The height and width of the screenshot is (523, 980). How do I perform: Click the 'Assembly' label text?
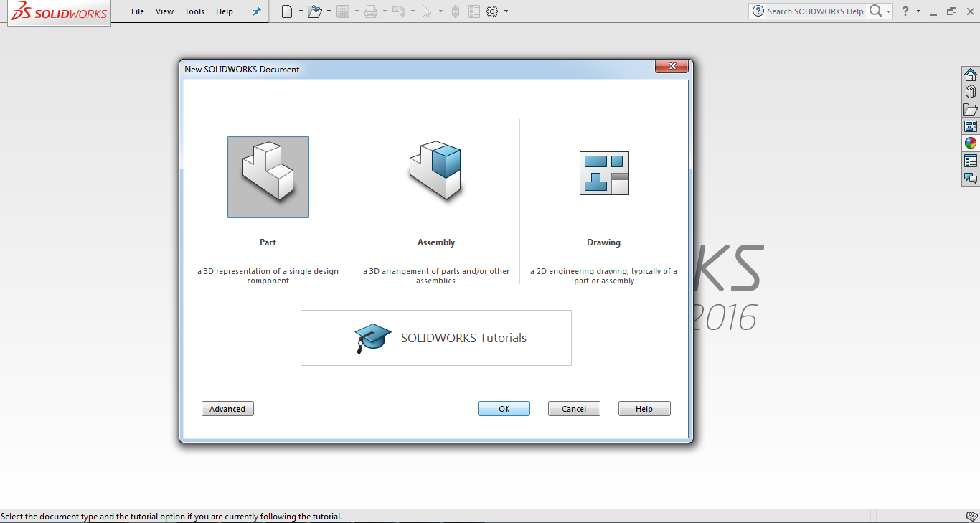pyautogui.click(x=436, y=242)
